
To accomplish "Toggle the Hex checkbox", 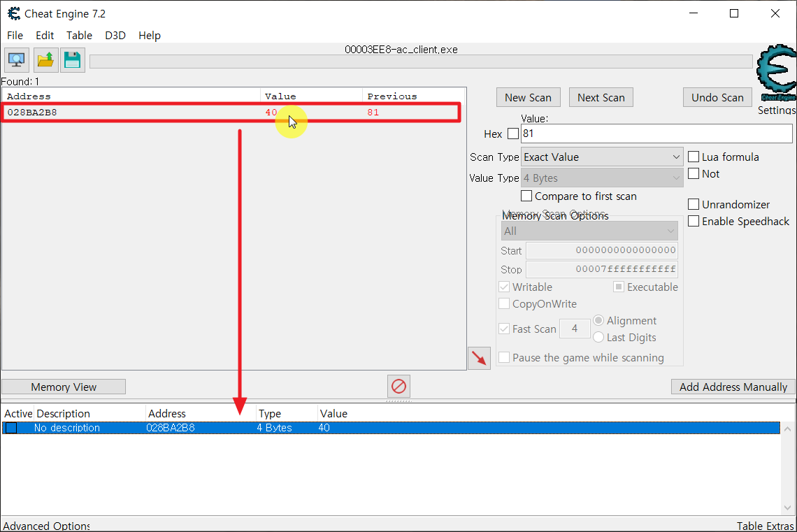I will 513,134.
